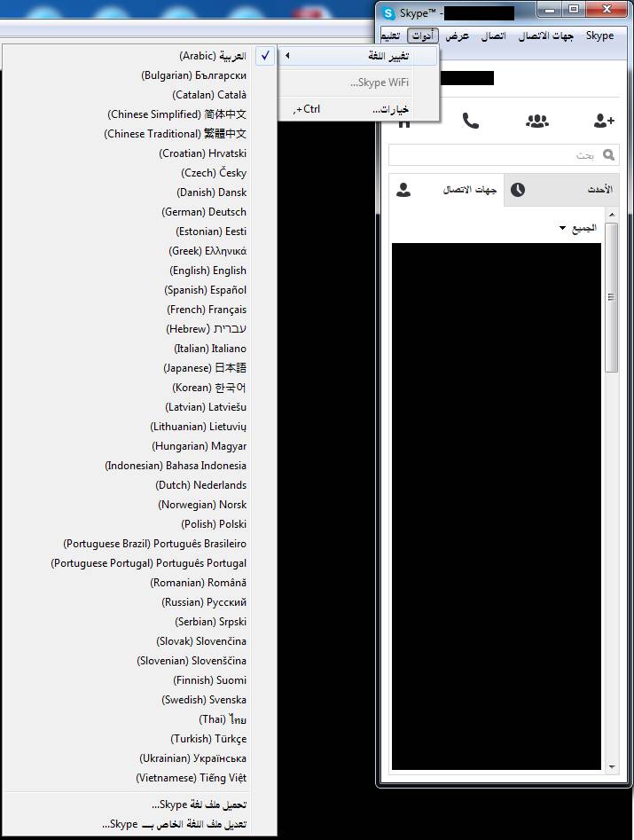Image resolution: width=634 pixels, height=840 pixels.
Task: Select Catalan Català language
Action: pyautogui.click(x=139, y=95)
